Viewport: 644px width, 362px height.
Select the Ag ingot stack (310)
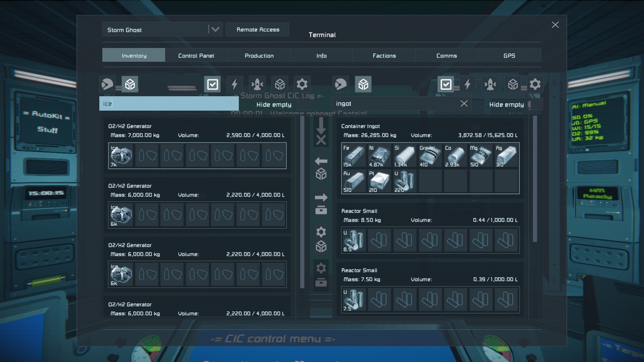[506, 156]
